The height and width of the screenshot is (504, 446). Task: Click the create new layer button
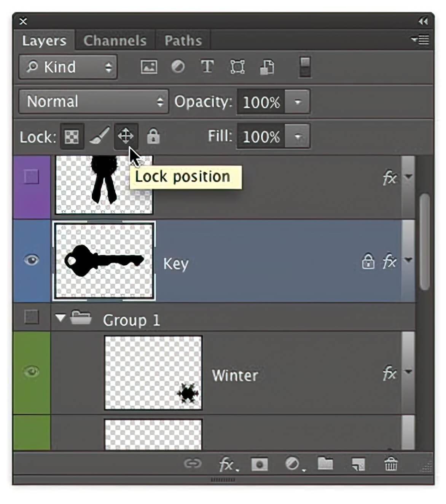[x=358, y=464]
